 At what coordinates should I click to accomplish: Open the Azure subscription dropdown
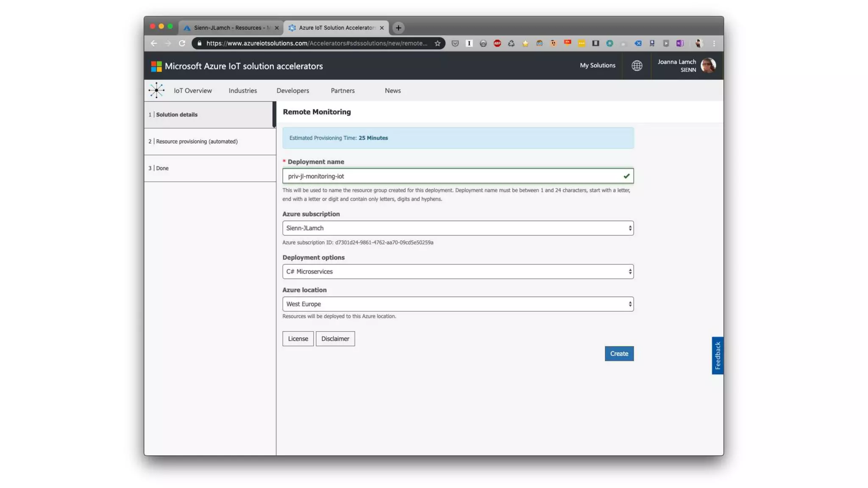click(458, 228)
